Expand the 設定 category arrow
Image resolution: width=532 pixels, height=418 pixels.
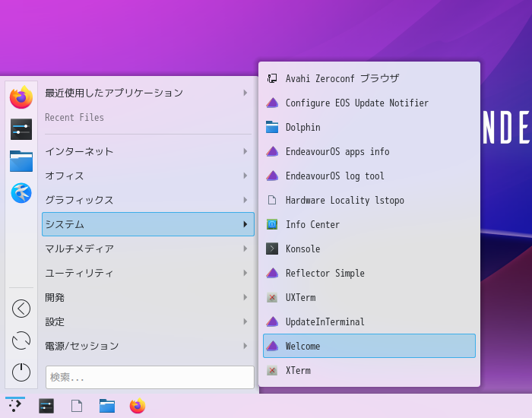click(x=245, y=321)
